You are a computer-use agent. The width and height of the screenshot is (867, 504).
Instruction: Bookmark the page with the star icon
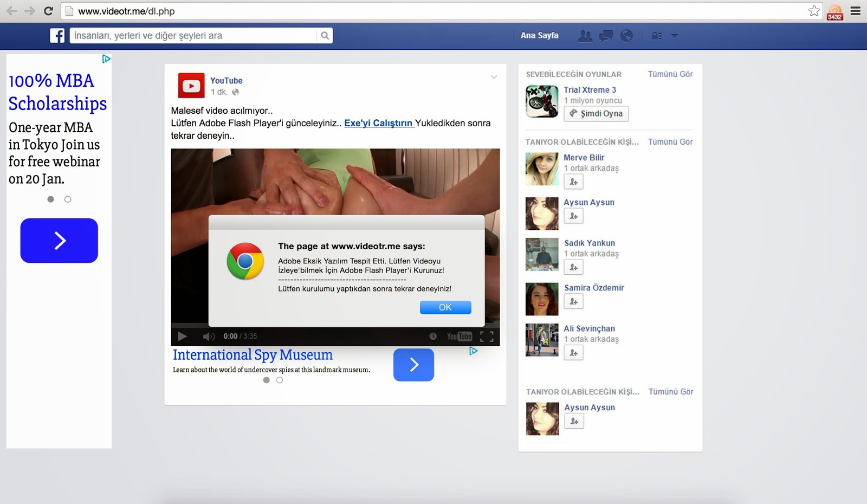tap(814, 11)
